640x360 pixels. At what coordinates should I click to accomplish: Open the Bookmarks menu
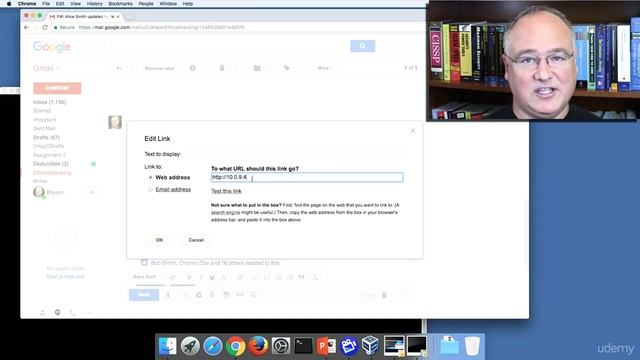coord(120,4)
